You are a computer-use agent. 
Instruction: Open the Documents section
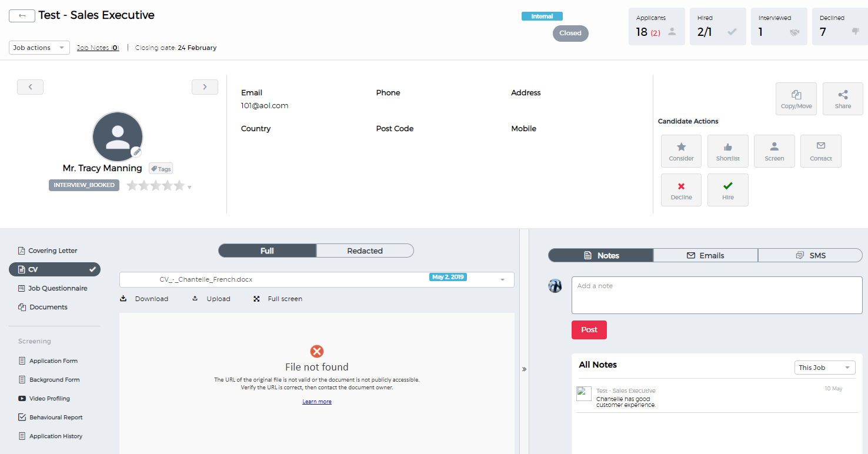click(43, 307)
